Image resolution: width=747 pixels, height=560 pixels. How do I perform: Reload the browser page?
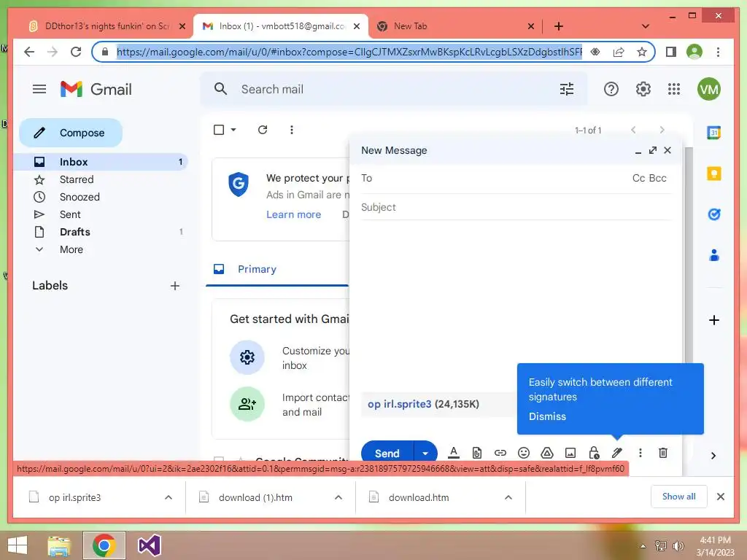point(76,52)
